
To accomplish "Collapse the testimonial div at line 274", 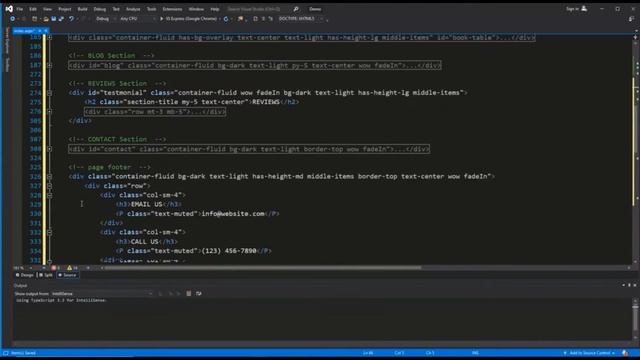I will click(x=49, y=93).
